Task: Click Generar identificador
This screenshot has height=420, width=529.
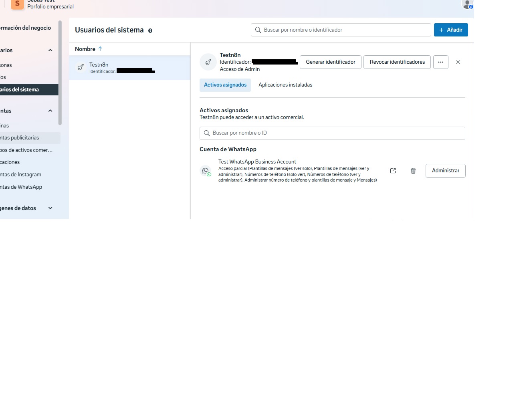Action: [331, 62]
